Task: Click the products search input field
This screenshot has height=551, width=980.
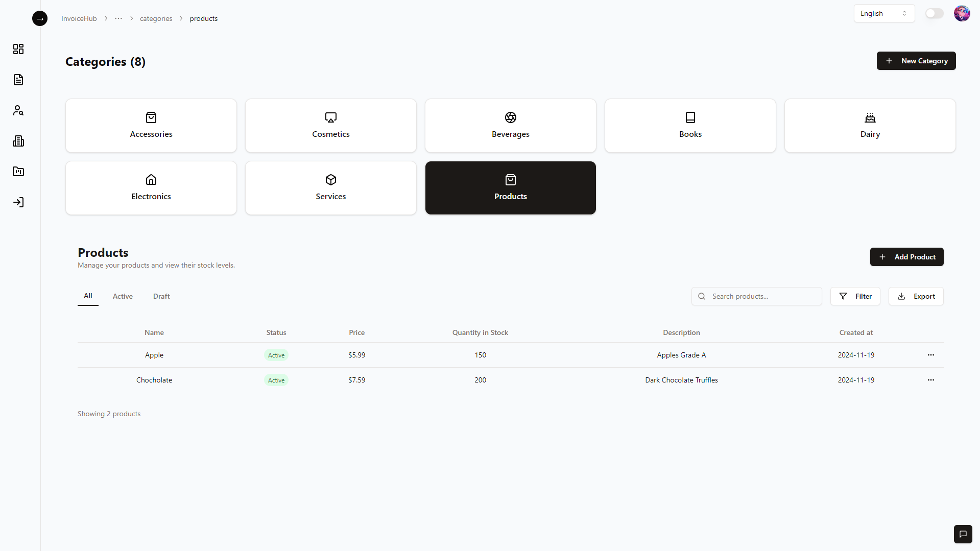Action: point(761,296)
